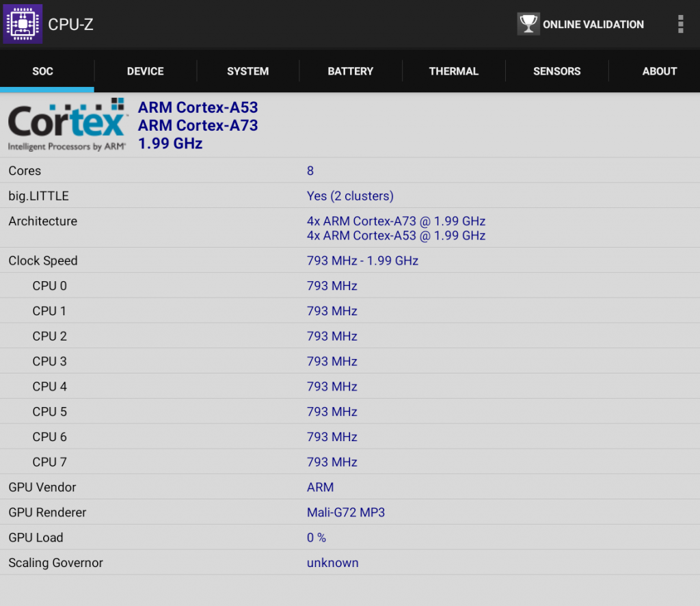Click the Cortex ARM logo image

[68, 124]
